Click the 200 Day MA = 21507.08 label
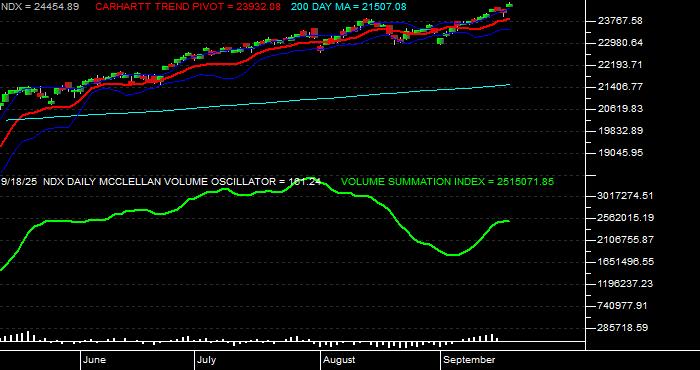This screenshot has width=700, height=370. pyautogui.click(x=349, y=7)
